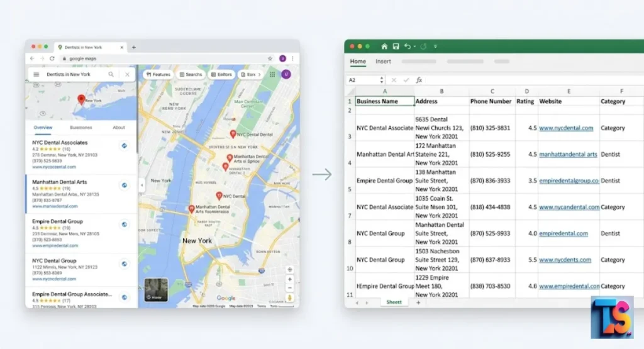
Task: Click the formula bar confirm checkmark
Action: click(x=406, y=80)
